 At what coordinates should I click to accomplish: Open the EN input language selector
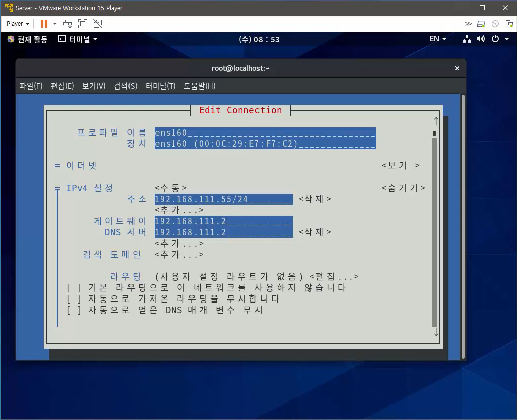[438, 39]
